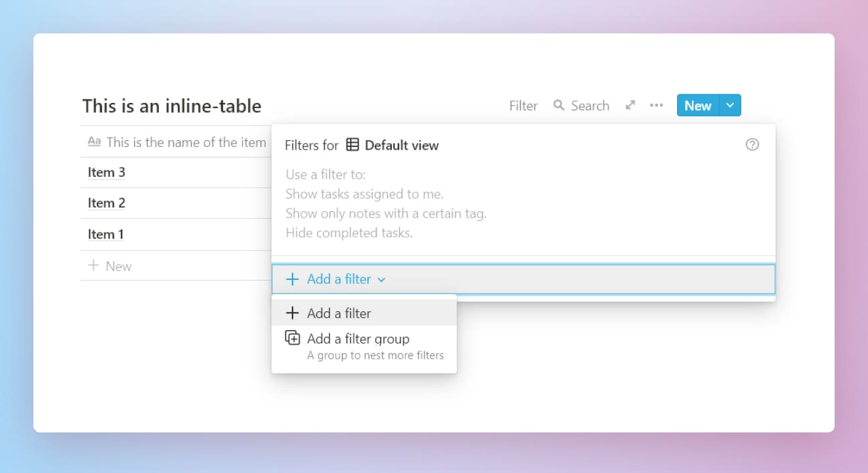Open the Add a filter dropdown chevron

381,280
